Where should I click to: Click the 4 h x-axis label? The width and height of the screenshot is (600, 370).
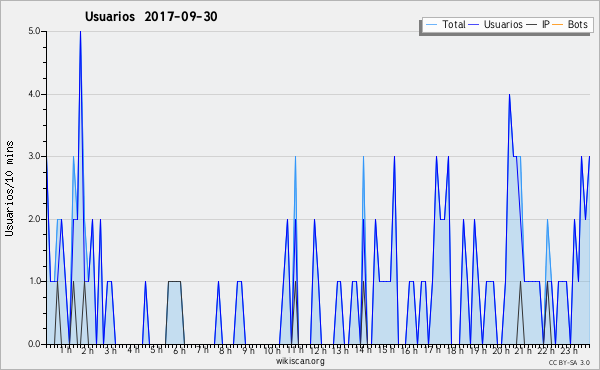click(134, 350)
